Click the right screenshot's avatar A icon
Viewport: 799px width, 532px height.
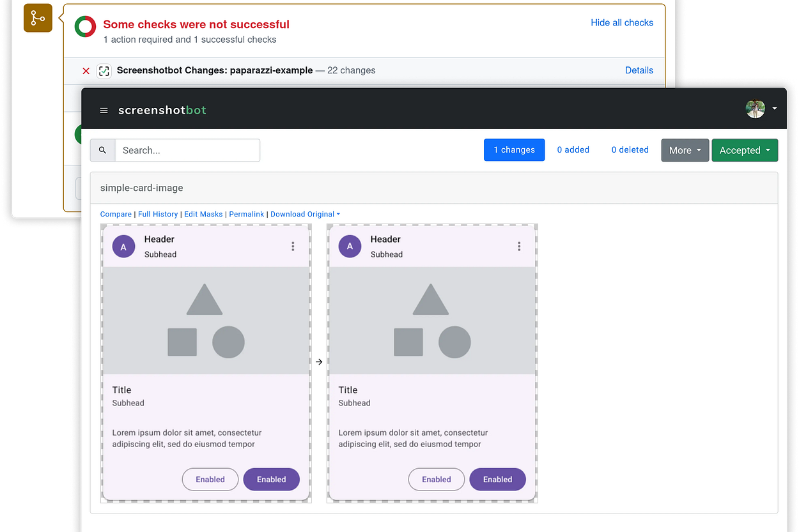tap(350, 247)
